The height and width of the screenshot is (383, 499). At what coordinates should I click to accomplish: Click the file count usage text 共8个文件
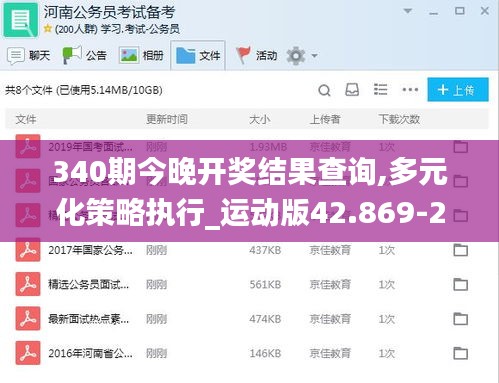tap(84, 90)
